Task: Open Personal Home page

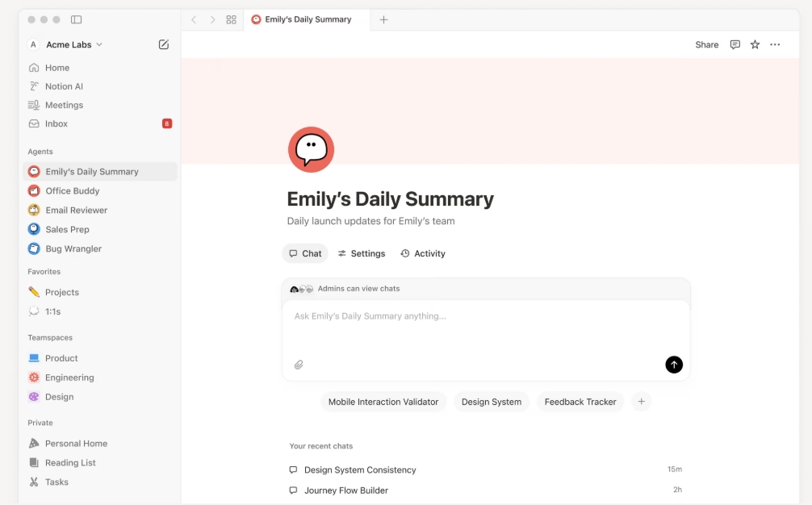Action: point(100,444)
